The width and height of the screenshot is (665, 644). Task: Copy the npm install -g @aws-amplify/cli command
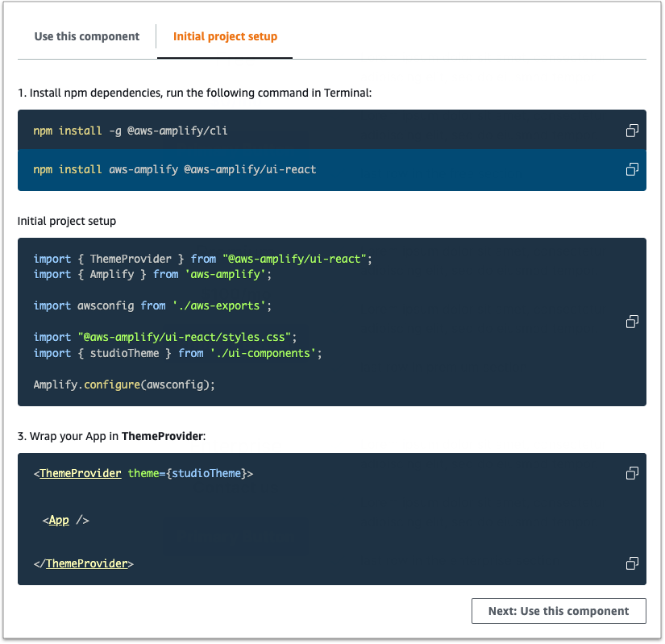point(632,131)
